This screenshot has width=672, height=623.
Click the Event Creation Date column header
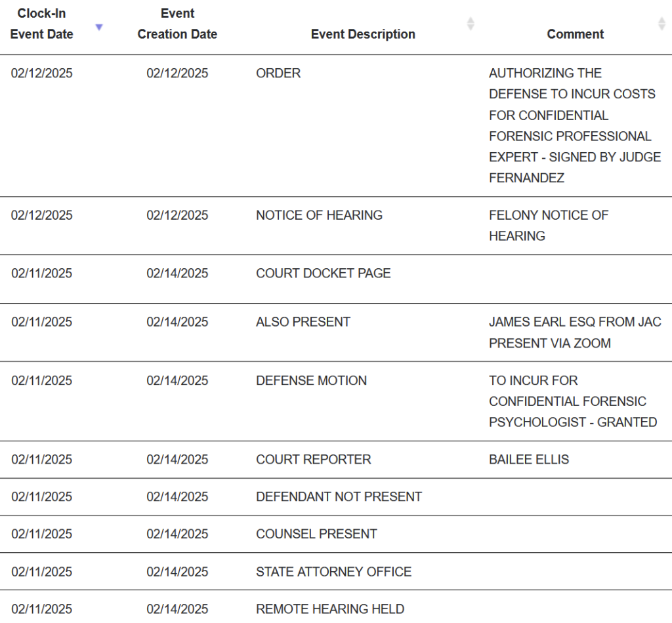click(177, 24)
